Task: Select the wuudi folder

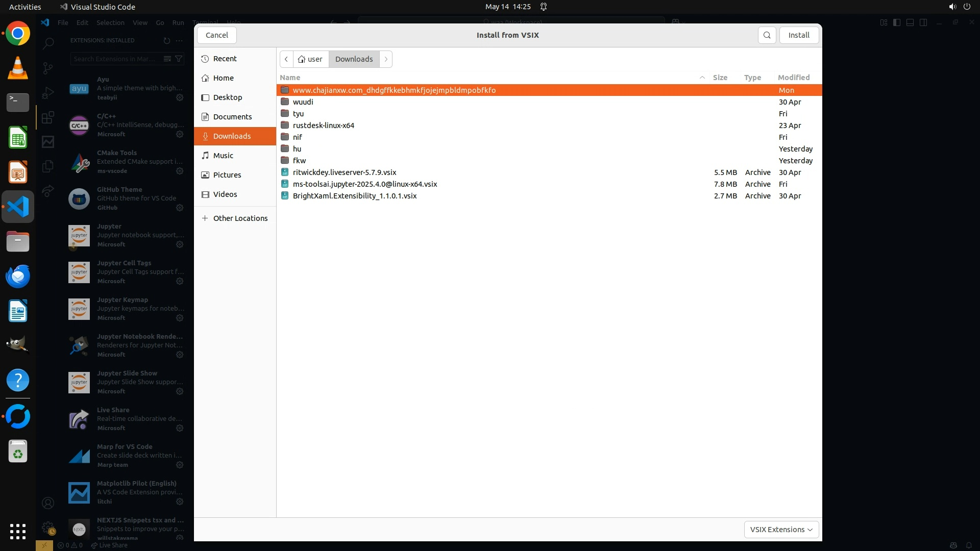Action: 303,102
